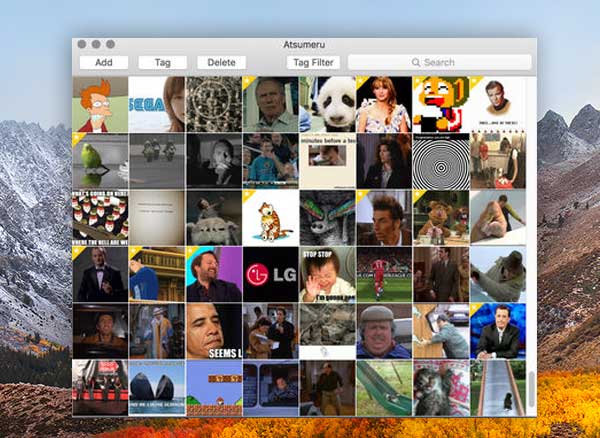Click the star badge on the tuxedo man thumbnail
The width and height of the screenshot is (600, 438).
[x=77, y=252]
